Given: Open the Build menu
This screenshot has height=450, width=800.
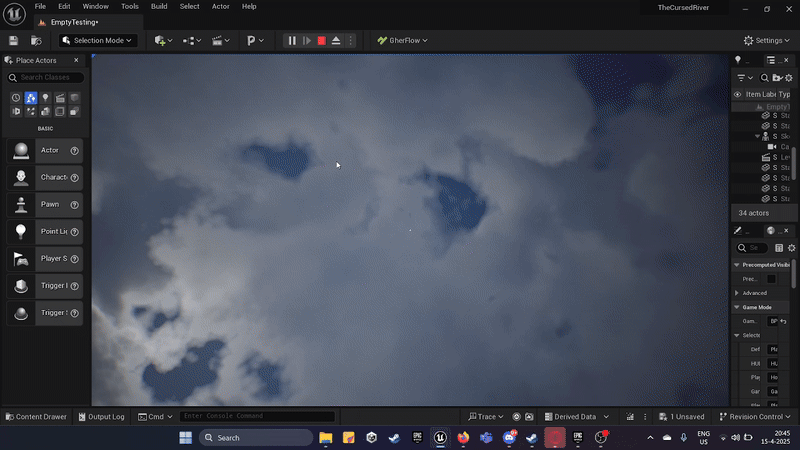Looking at the screenshot, I should coord(159,6).
